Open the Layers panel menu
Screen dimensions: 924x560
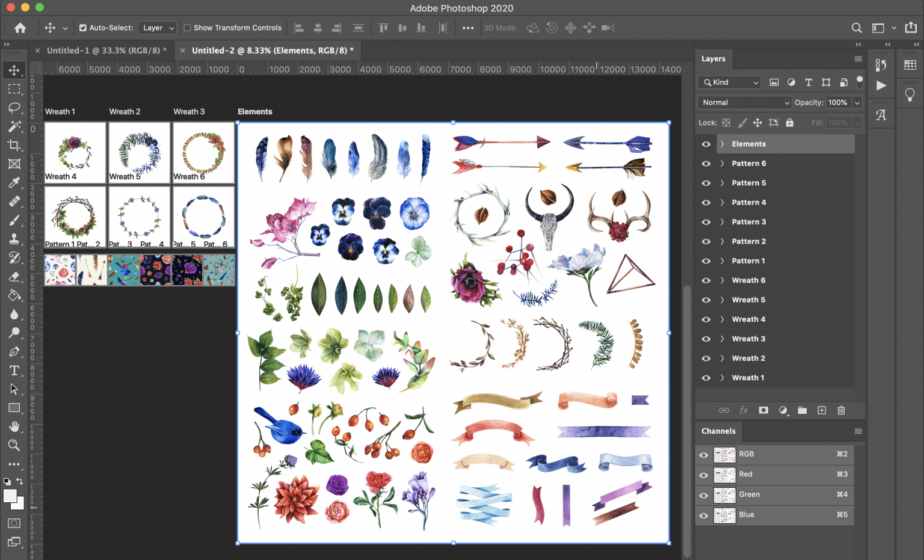click(858, 58)
